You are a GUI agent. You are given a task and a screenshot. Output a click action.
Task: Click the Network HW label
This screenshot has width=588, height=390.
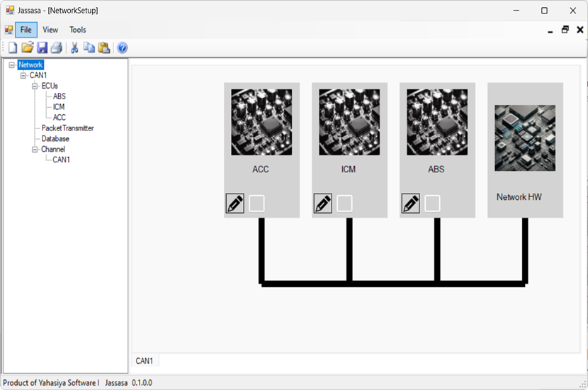click(x=519, y=197)
